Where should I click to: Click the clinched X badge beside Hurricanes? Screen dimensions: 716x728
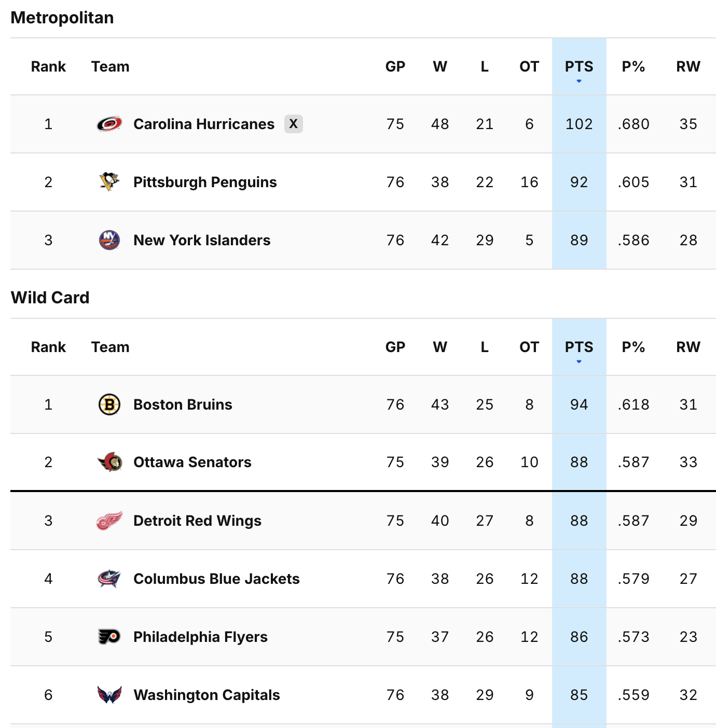pyautogui.click(x=293, y=124)
